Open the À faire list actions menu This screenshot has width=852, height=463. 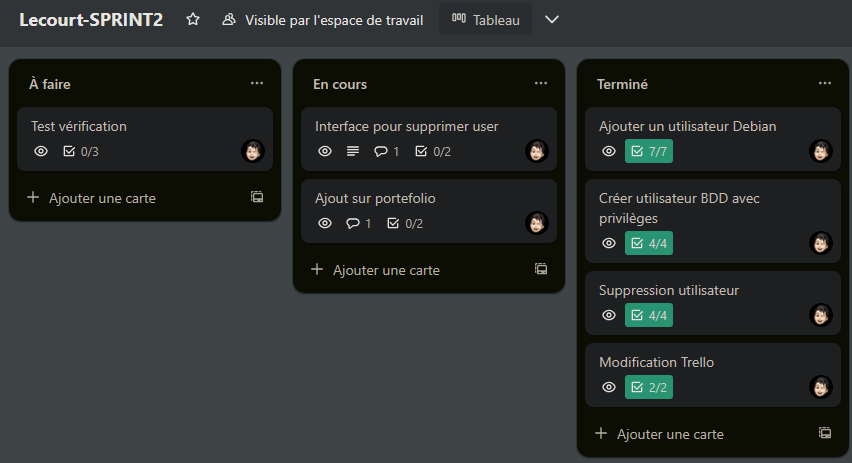(257, 84)
